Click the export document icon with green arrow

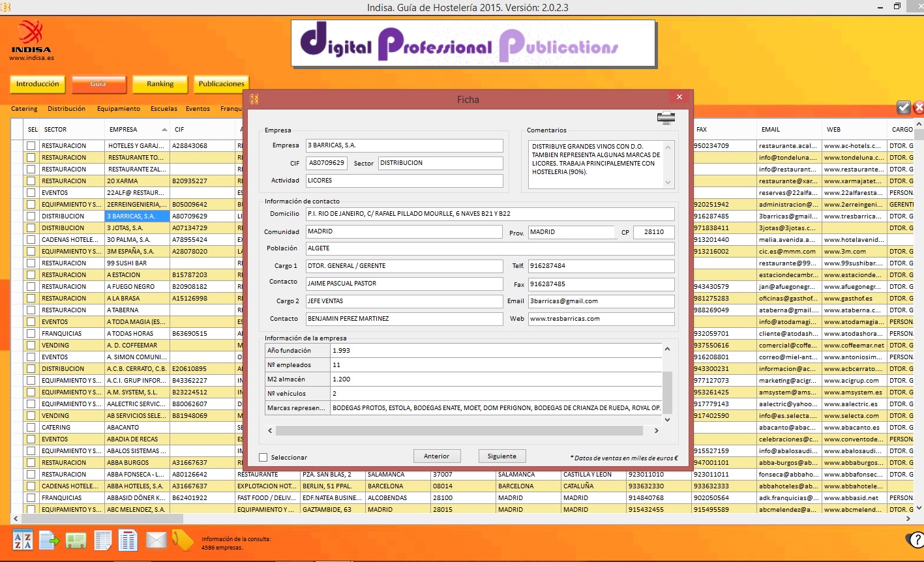pyautogui.click(x=49, y=540)
